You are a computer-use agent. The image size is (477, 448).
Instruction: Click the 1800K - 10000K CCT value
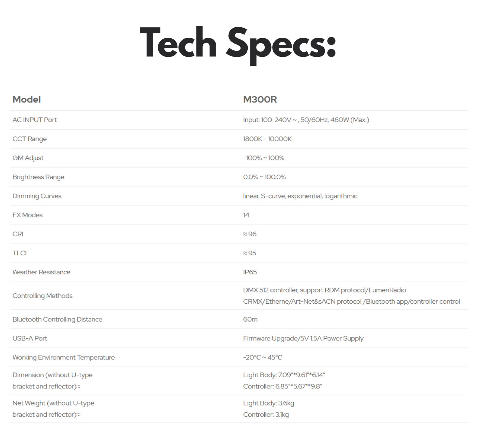tap(267, 139)
